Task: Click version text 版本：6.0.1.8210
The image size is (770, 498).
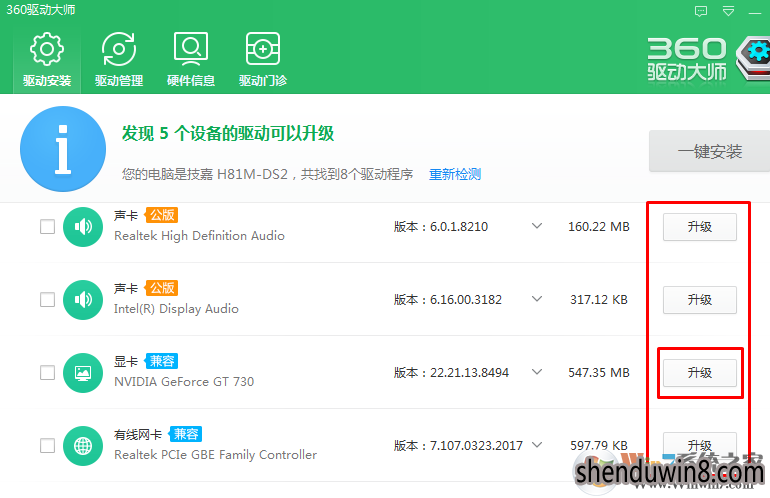Action: click(441, 227)
